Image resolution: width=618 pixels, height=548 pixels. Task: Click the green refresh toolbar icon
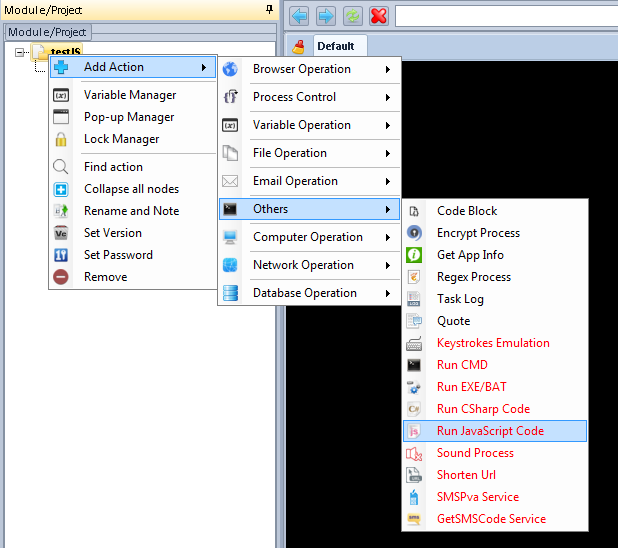click(x=353, y=16)
